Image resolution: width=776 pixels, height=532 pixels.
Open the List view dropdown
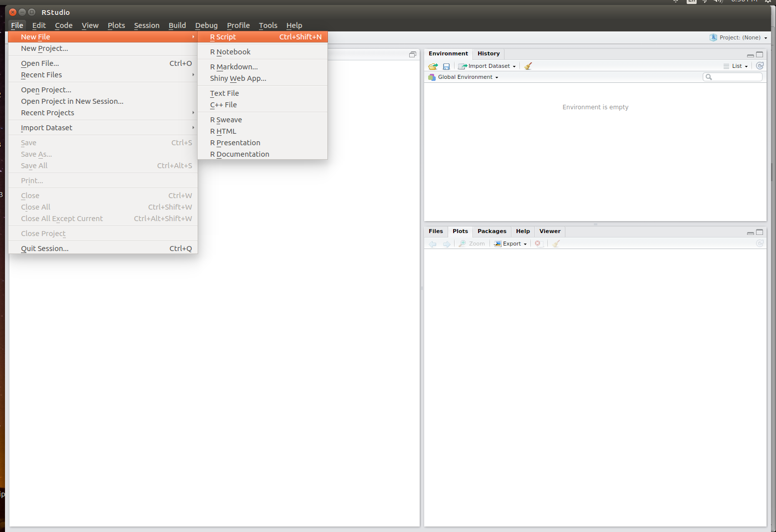736,66
